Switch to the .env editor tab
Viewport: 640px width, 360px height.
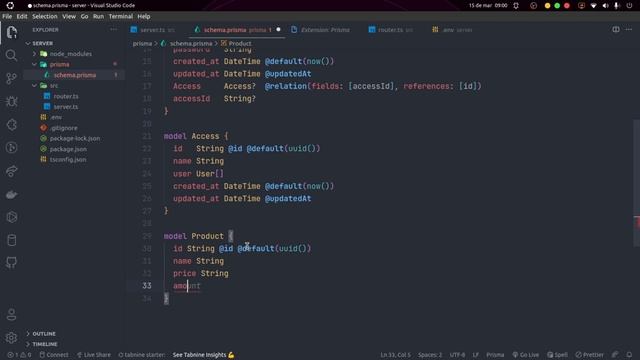[x=452, y=30]
